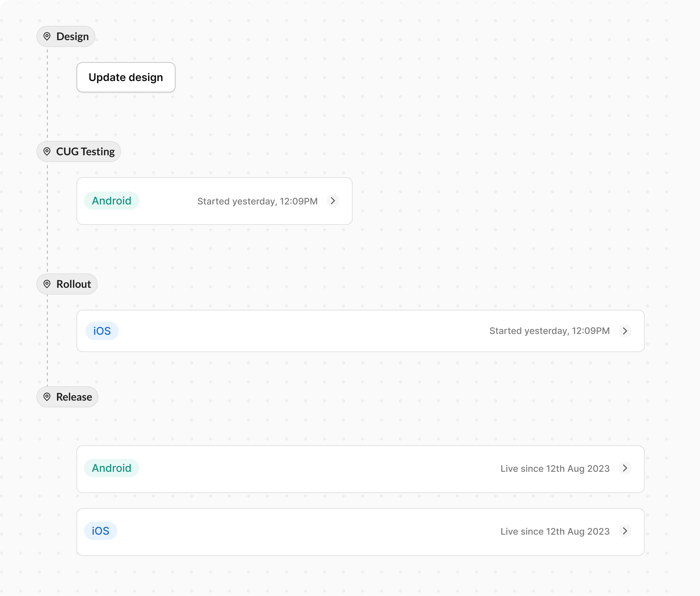Click the Android tag under CUG Testing

click(111, 201)
